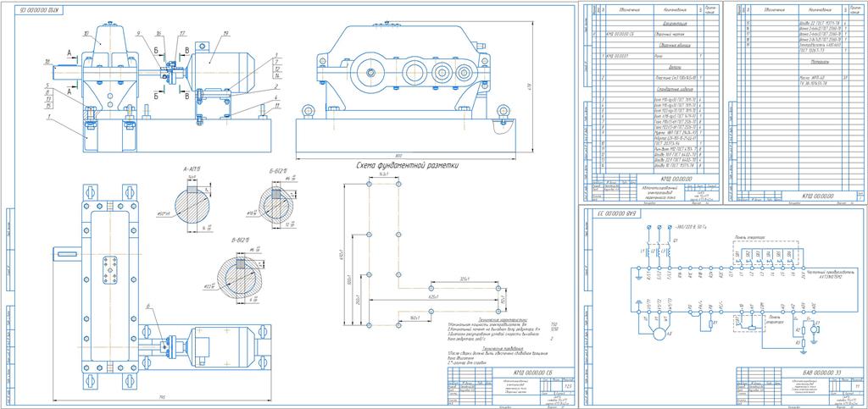Screen dimensions: 868x409
Task: Select the 'Документация' section heading
Action: click(x=676, y=24)
